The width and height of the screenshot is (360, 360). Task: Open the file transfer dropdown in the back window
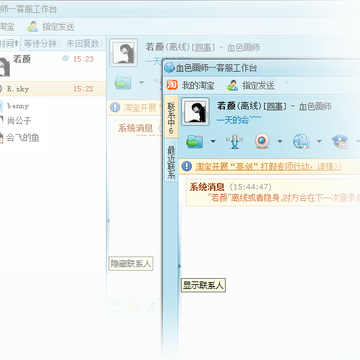tap(141, 82)
